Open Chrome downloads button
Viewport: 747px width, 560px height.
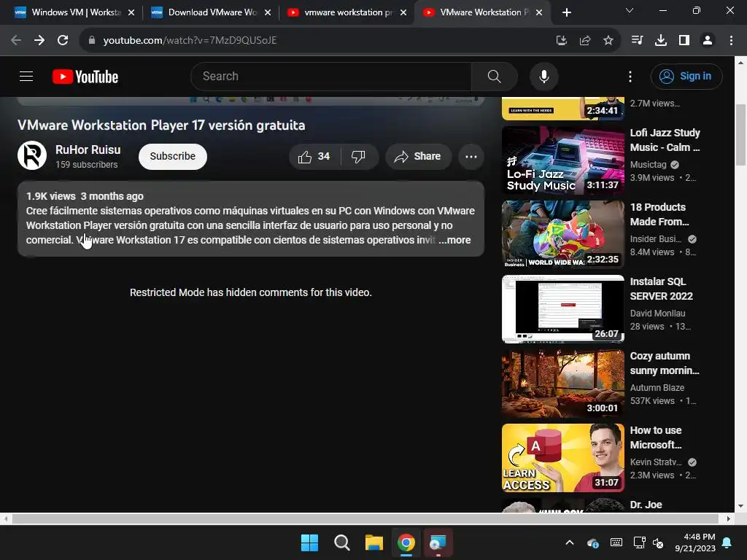pyautogui.click(x=661, y=41)
